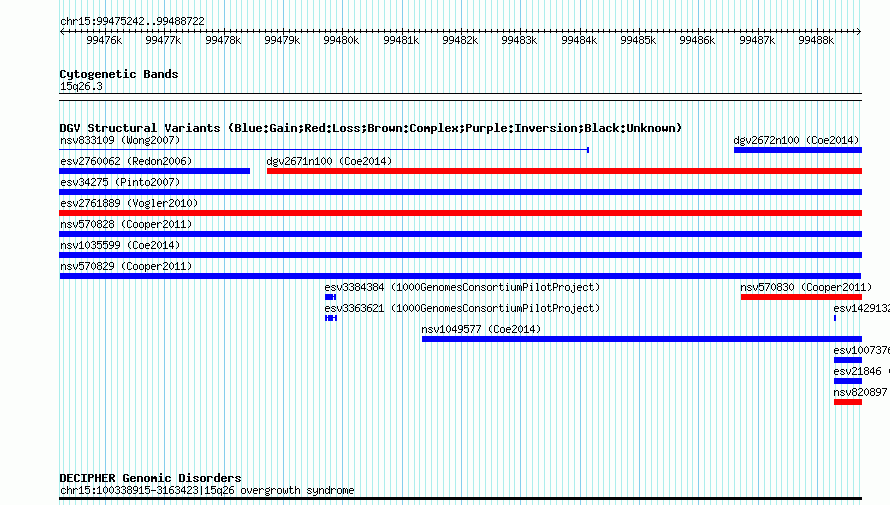Click the nsv1035599 blue gain bar
Viewport: 890px width, 505px height.
[x=460, y=255]
